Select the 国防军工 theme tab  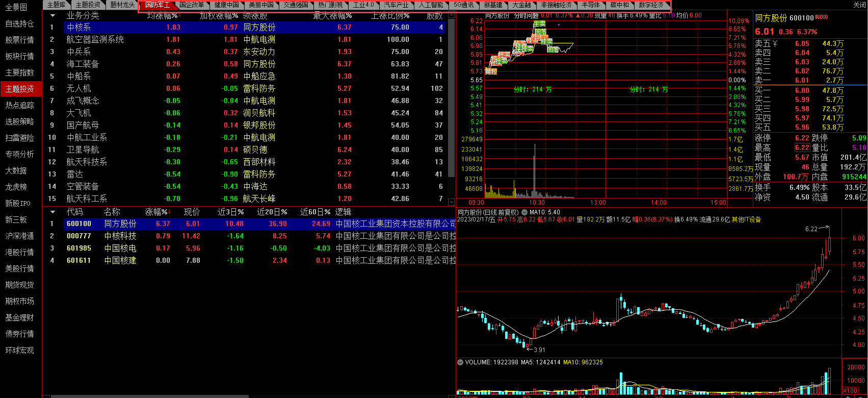coord(157,5)
